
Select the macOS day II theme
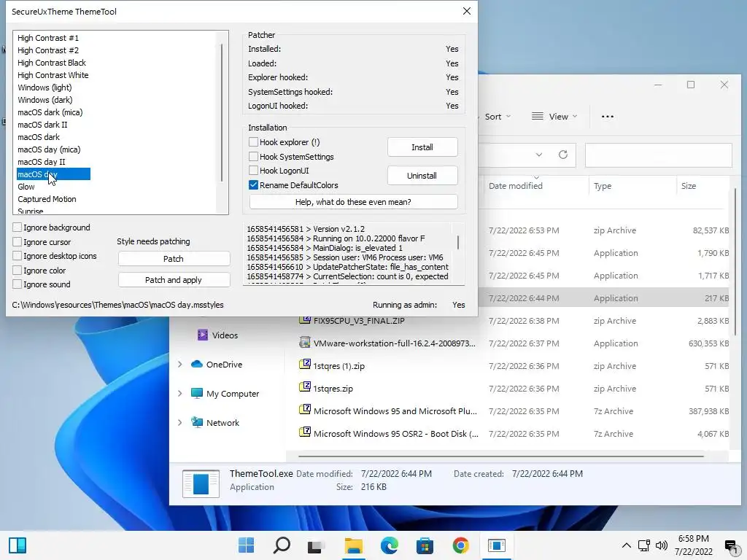(x=42, y=162)
